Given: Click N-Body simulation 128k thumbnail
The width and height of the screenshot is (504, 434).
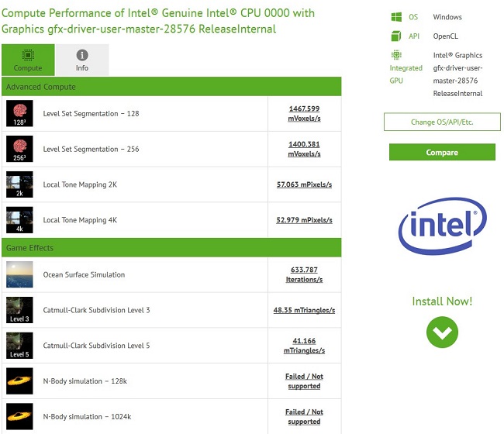Looking at the screenshot, I should click(19, 381).
